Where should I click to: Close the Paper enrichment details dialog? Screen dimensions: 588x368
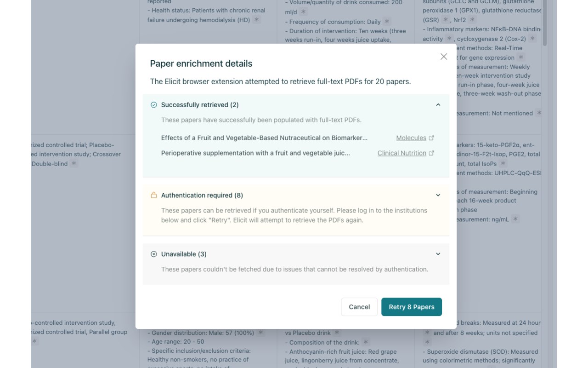443,57
